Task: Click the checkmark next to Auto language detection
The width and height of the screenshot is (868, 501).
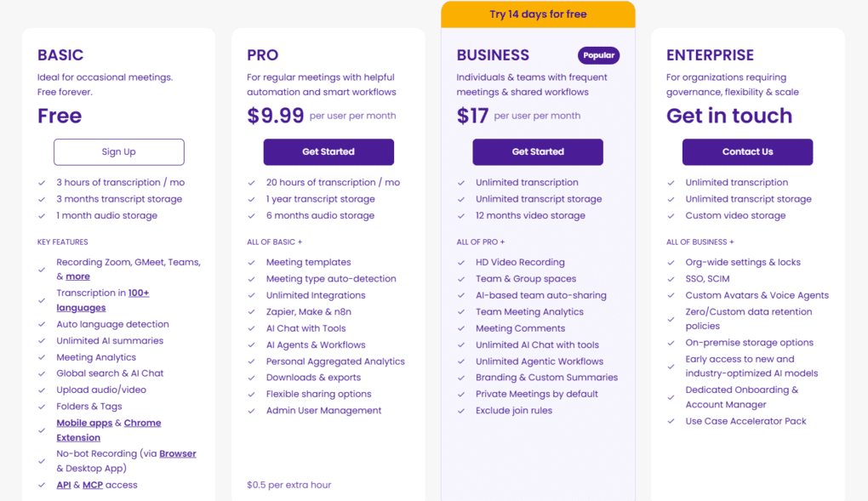Action: coord(41,324)
